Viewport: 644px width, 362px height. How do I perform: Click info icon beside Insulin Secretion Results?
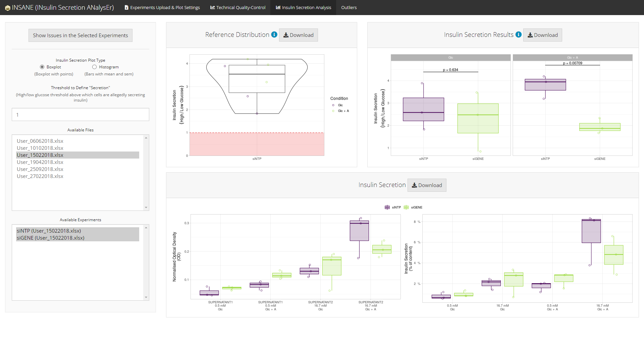tap(518, 35)
